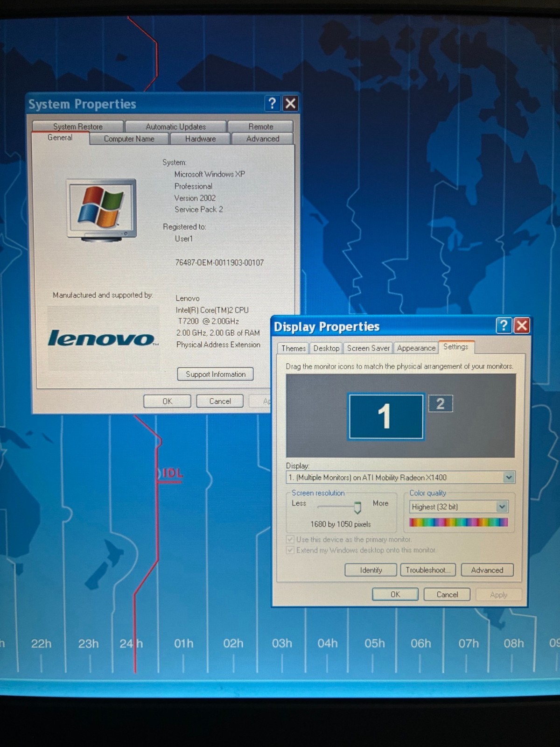This screenshot has height=747, width=560.
Task: Toggle 'Extend my Windows desktop onto this monitor'
Action: tap(290, 550)
